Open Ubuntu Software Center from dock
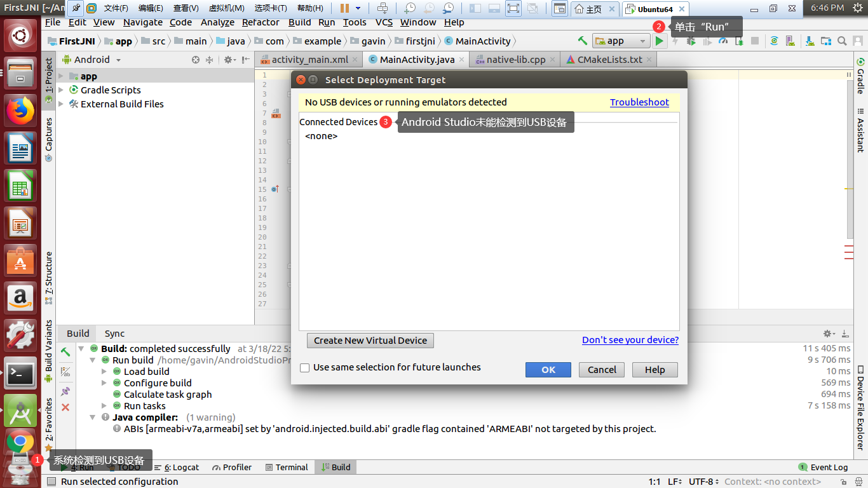 [x=20, y=261]
